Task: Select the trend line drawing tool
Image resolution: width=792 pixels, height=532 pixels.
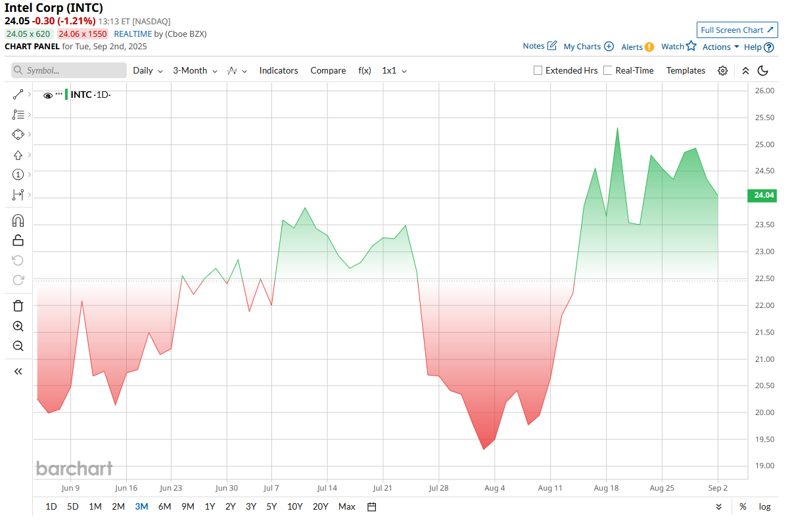Action: pos(18,95)
